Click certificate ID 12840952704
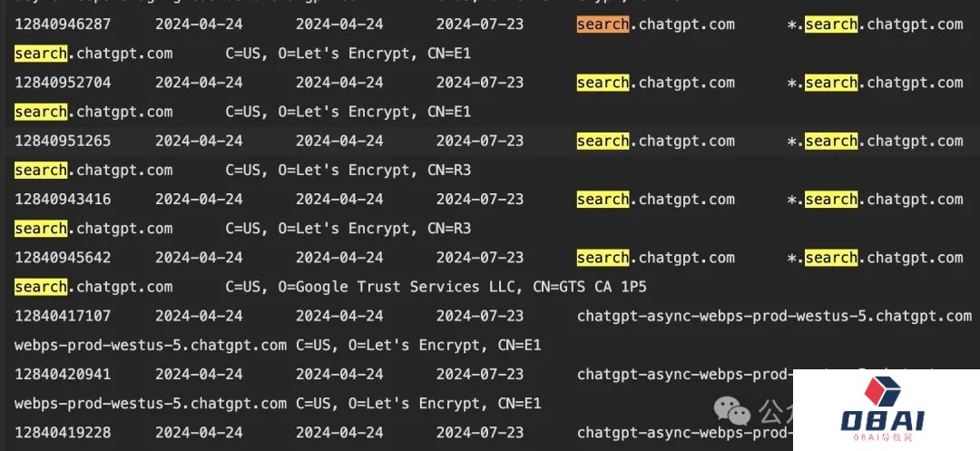The width and height of the screenshot is (980, 451). pos(63,83)
